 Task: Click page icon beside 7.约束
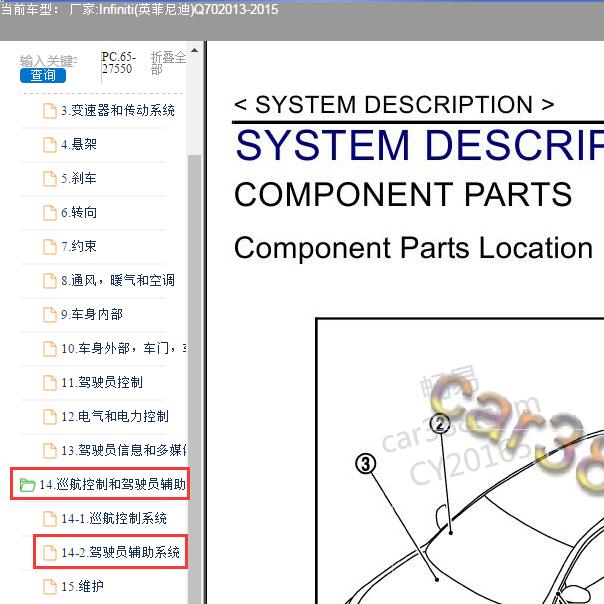[x=50, y=247]
